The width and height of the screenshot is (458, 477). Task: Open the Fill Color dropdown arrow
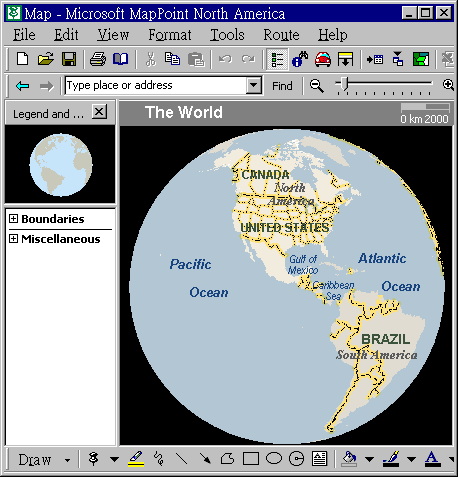pos(370,460)
